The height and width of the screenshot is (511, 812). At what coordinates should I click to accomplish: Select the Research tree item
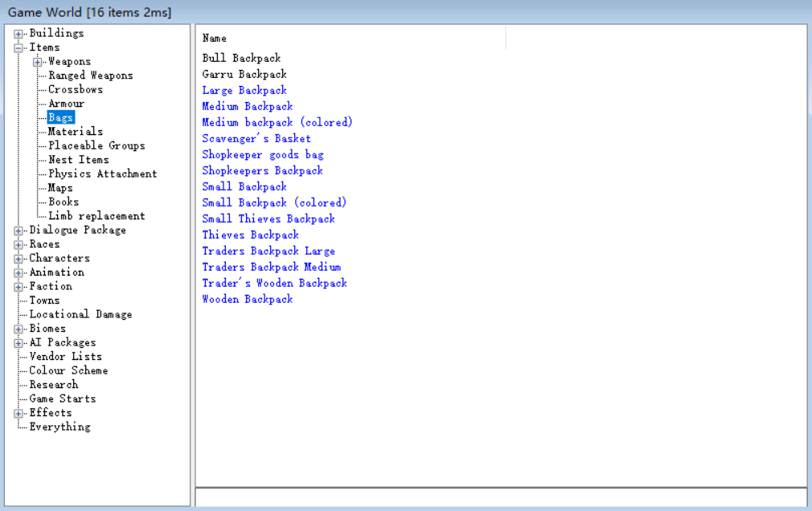click(53, 385)
